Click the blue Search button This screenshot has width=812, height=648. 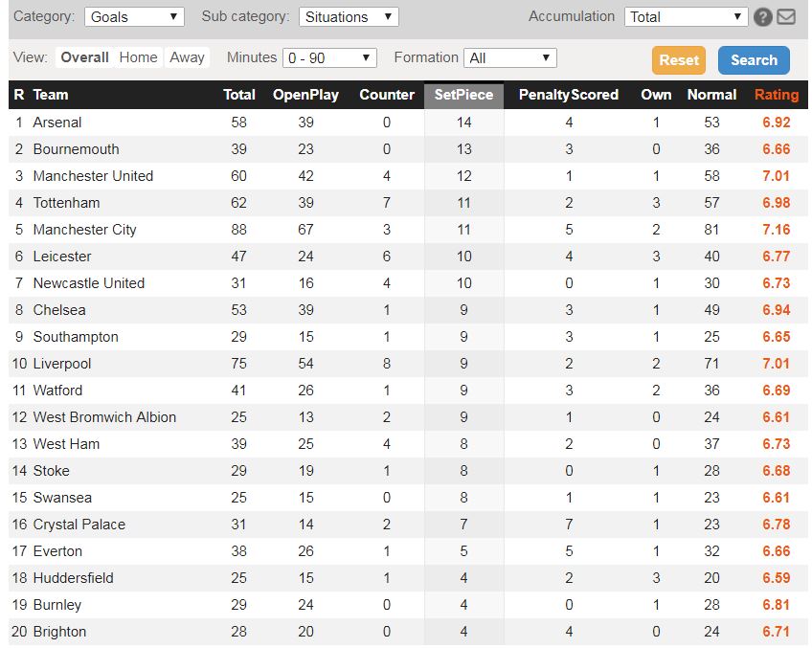[x=754, y=60]
